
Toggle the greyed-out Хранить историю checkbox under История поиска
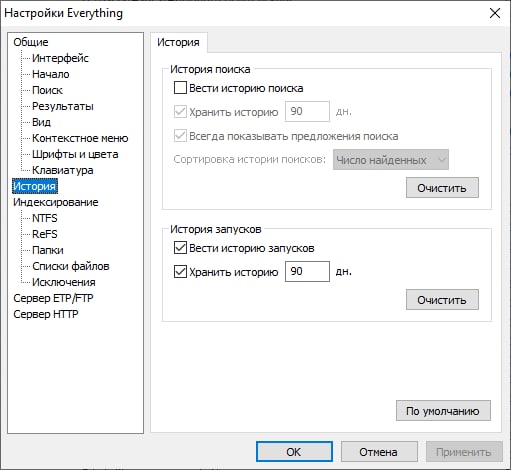click(180, 112)
